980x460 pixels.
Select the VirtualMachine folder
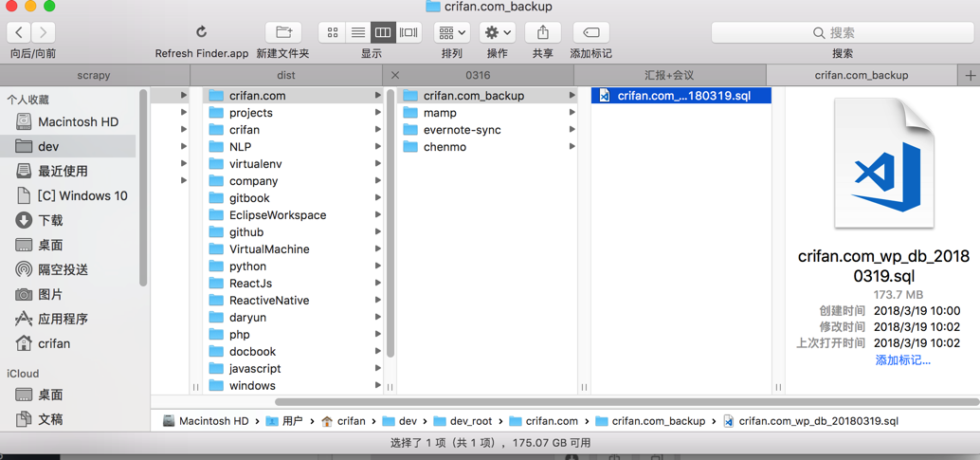coord(294,249)
